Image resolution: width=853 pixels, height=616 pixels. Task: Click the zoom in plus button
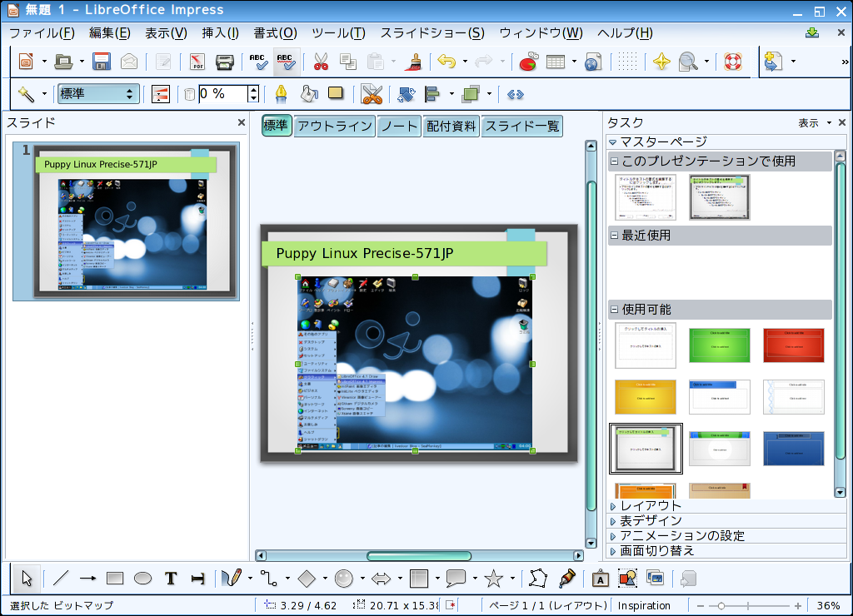coord(797,606)
